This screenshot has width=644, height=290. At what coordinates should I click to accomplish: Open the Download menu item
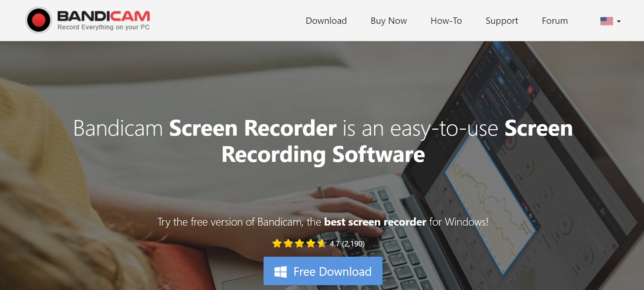[326, 21]
